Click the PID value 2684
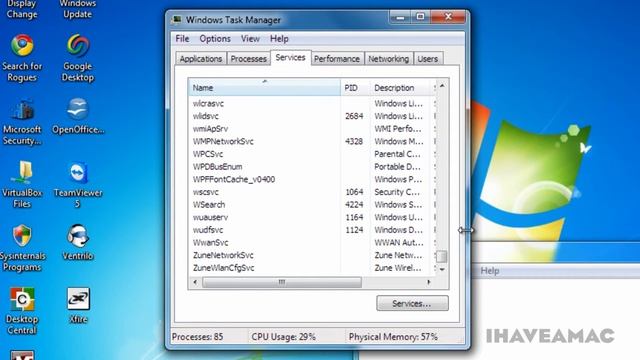 click(x=354, y=116)
